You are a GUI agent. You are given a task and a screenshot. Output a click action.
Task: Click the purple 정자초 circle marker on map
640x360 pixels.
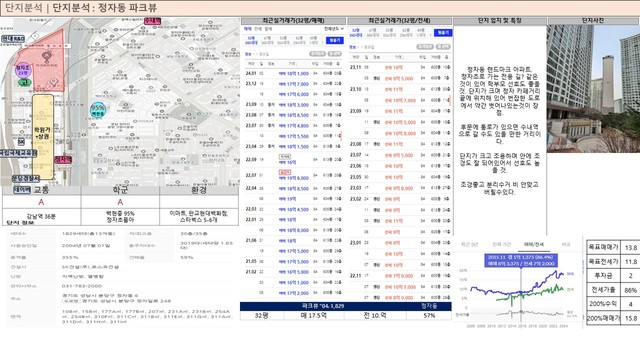point(22,70)
